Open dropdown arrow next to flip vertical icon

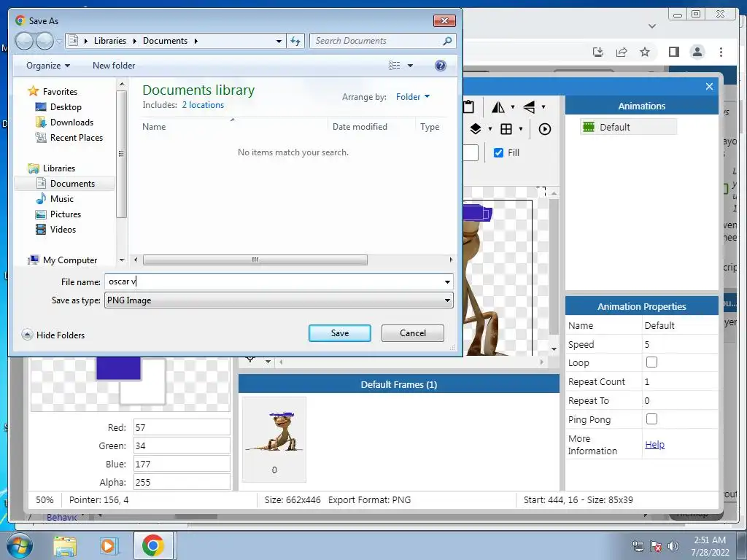coord(543,107)
